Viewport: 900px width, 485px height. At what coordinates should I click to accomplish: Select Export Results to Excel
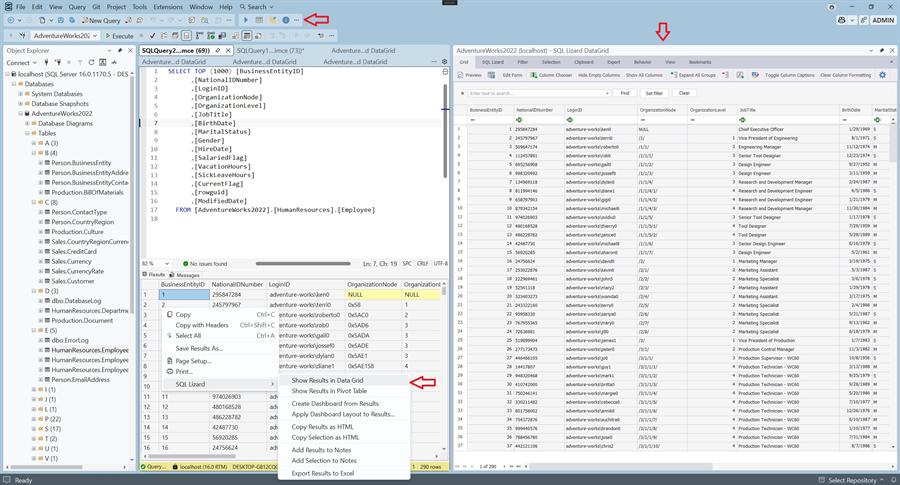(x=323, y=473)
